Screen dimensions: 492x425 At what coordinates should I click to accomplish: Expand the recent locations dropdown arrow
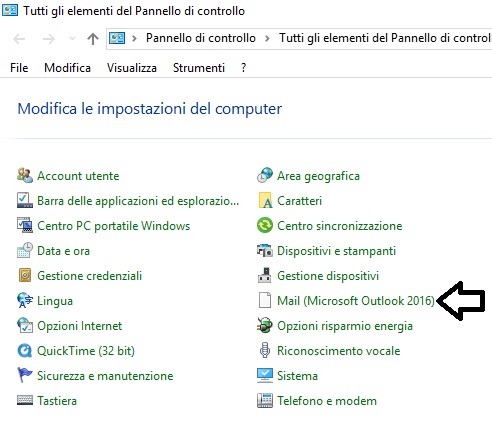point(72,39)
